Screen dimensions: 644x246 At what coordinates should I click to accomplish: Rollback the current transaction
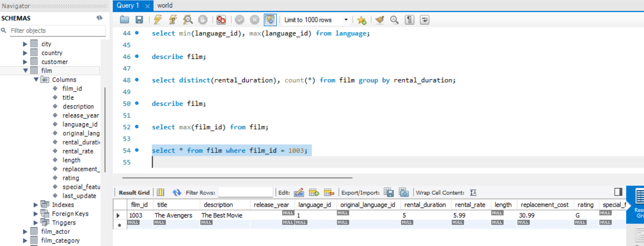coord(255,20)
